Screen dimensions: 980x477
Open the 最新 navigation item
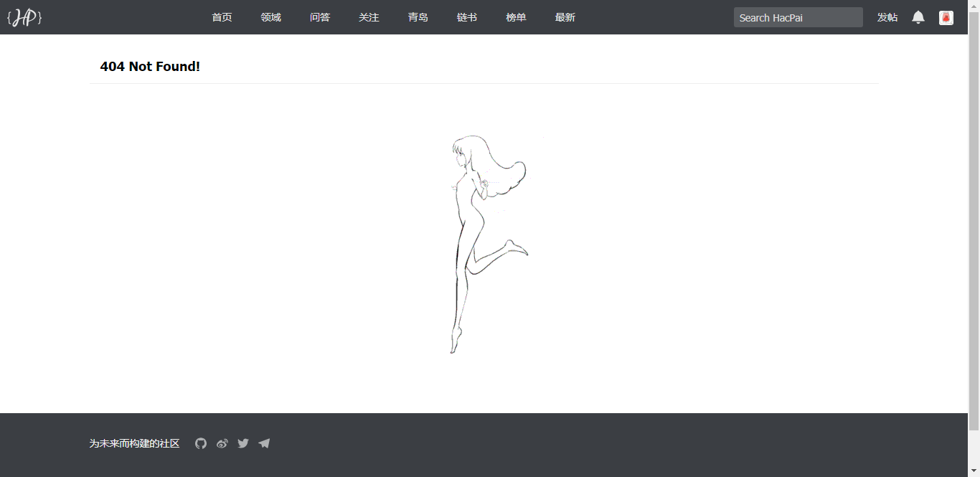click(565, 17)
